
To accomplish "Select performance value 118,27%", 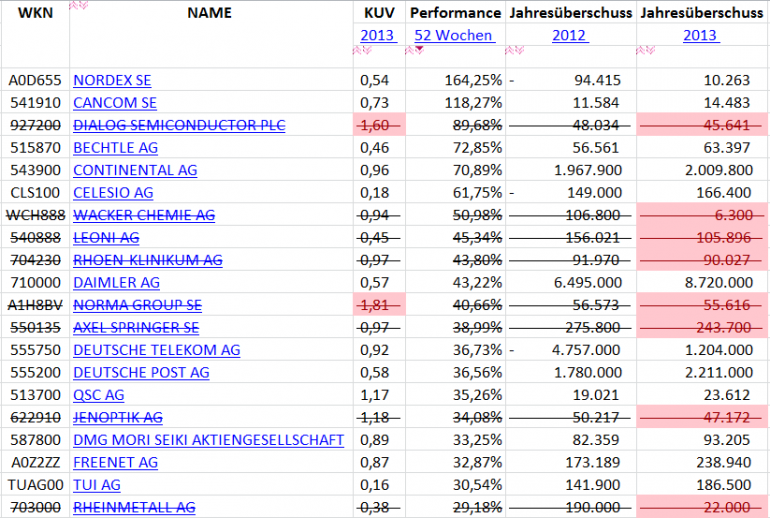I will tap(473, 103).
